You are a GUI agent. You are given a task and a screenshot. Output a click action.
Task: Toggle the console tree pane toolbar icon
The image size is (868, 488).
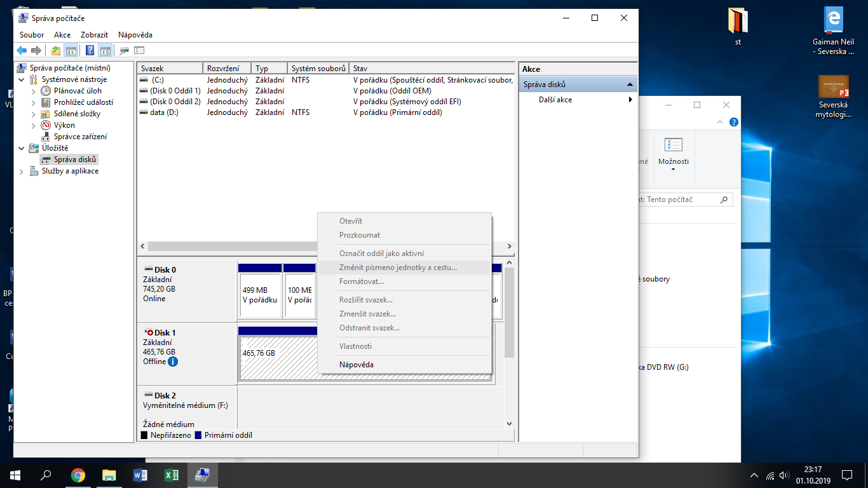(71, 51)
